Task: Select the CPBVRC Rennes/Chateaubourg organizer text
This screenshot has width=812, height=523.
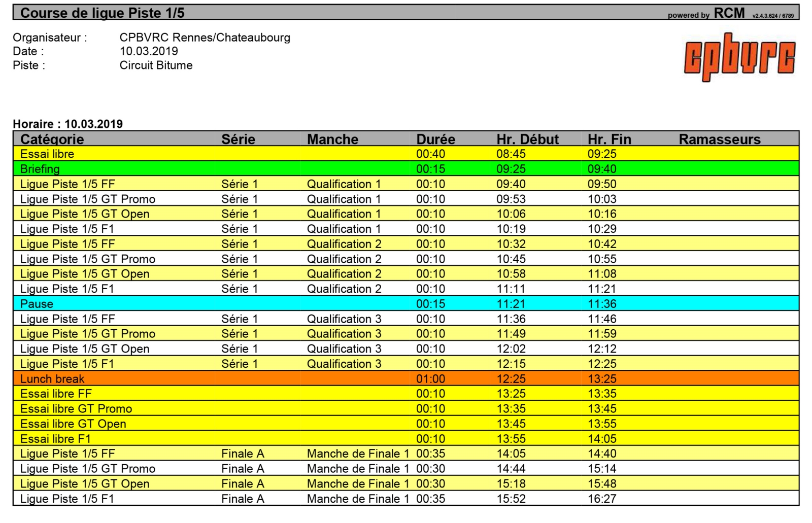Action: coord(205,38)
